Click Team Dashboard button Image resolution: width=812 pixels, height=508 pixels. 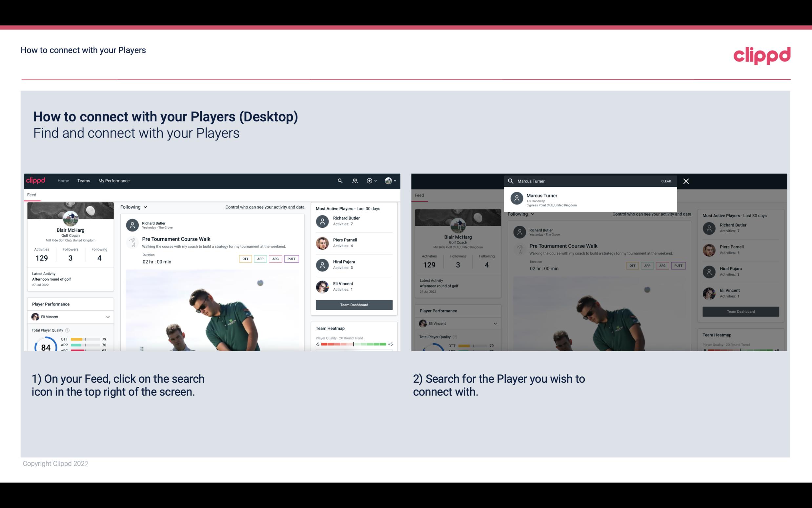tap(354, 304)
